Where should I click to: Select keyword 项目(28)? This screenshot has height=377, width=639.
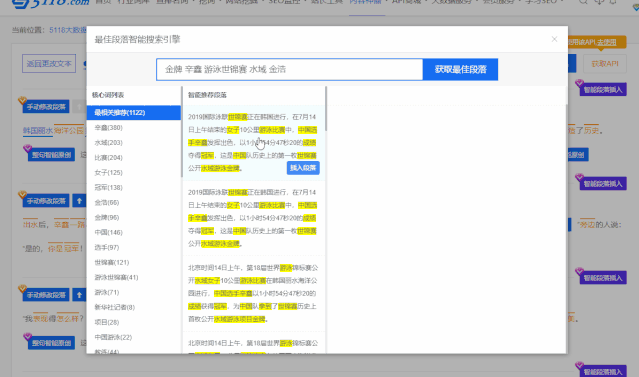click(x=107, y=322)
